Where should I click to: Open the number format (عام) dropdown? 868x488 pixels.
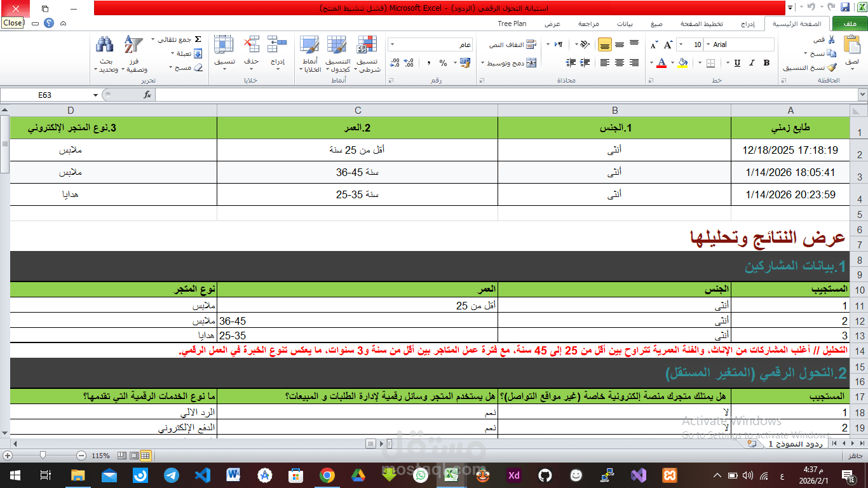[391, 44]
